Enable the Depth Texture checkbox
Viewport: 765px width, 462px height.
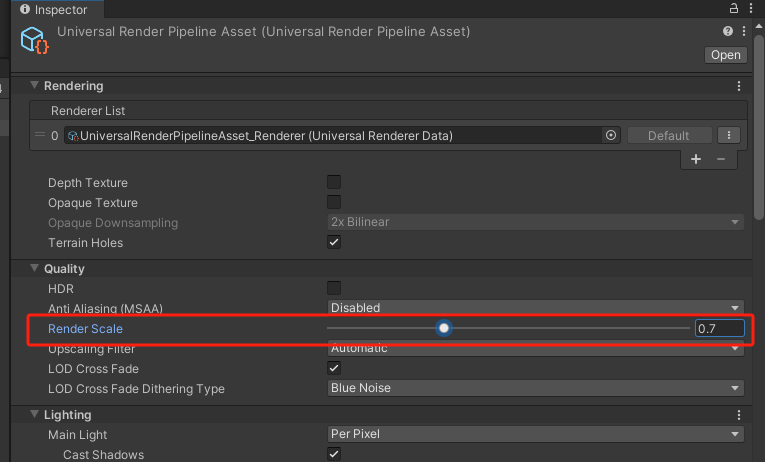[334, 182]
